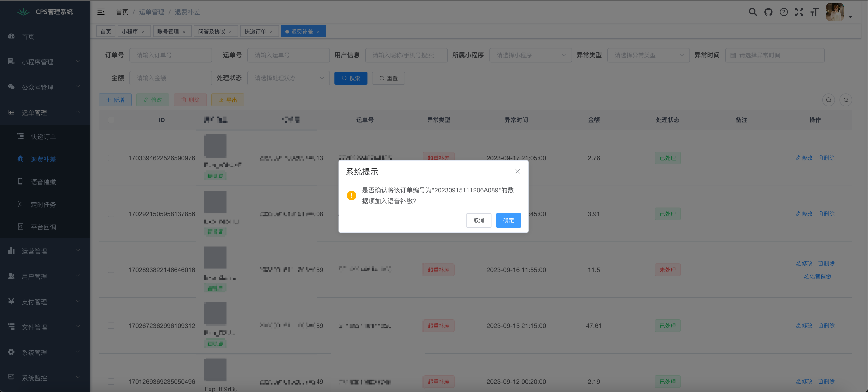Open the 所属小程序 dropdown
The height and width of the screenshot is (392, 868).
[530, 55]
